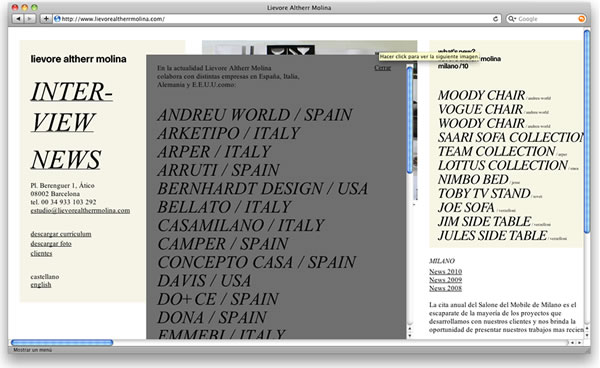
Task: Click the browser back arrow button
Action: tap(18, 18)
